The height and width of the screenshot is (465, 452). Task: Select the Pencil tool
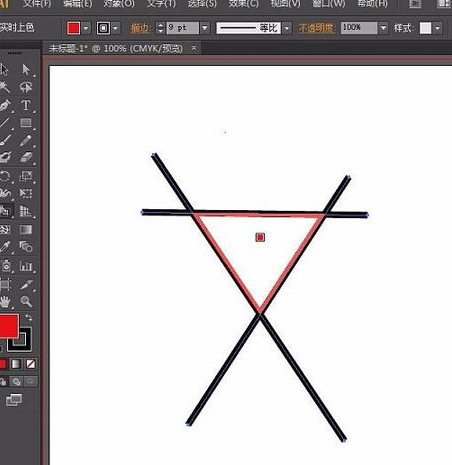coord(26,140)
